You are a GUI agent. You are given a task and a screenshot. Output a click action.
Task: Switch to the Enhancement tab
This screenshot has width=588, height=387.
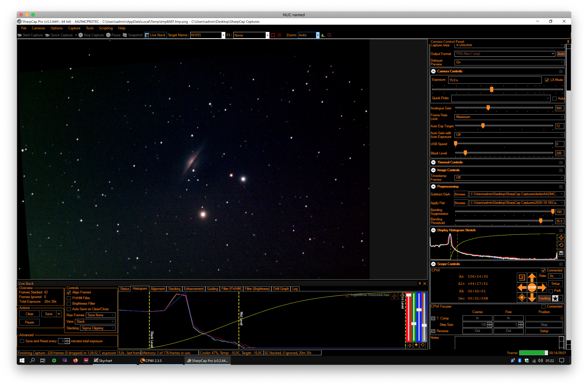(x=194, y=289)
